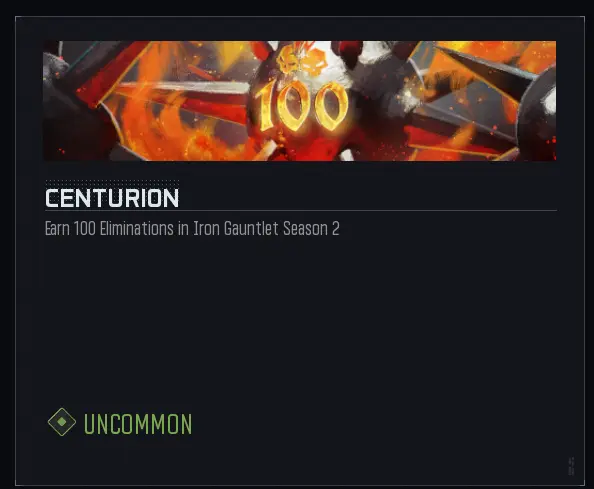
Task: Select the CENTURION title text
Action: point(112,198)
